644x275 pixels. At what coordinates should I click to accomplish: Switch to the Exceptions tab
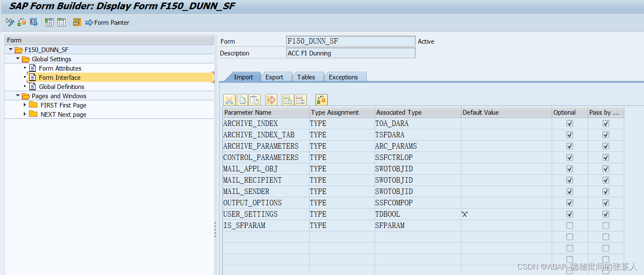click(343, 77)
